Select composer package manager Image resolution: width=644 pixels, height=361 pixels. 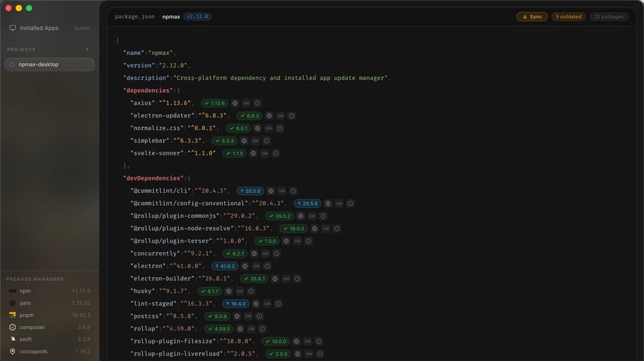pos(50,327)
